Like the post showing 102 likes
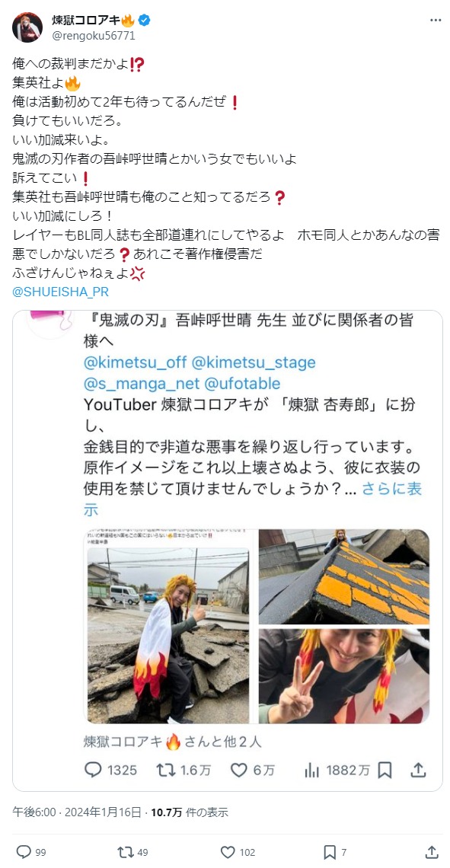This screenshot has width=450, height=868. [x=228, y=851]
